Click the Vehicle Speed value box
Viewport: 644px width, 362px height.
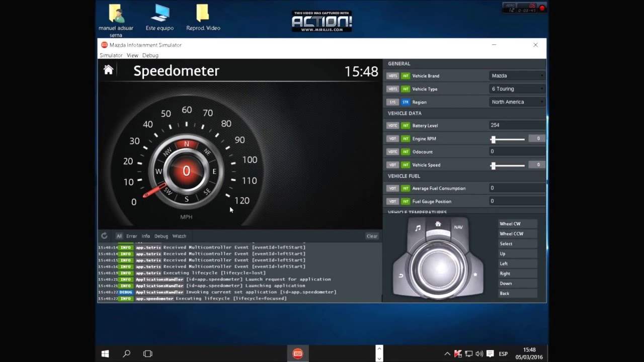coord(537,164)
